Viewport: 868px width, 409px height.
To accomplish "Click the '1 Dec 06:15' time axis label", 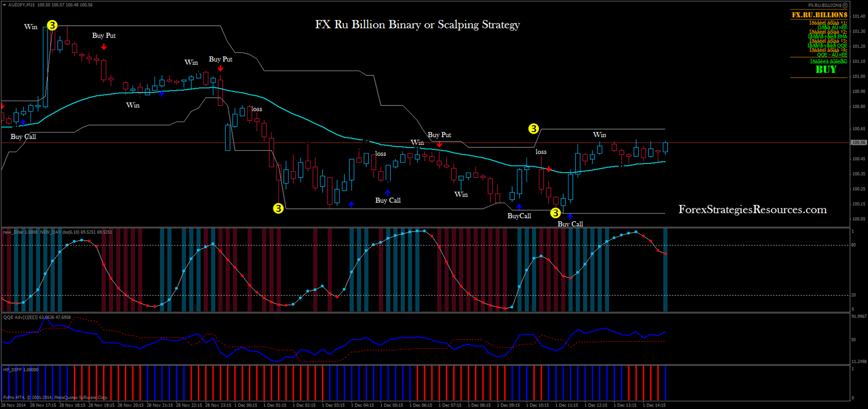I will click(x=421, y=405).
